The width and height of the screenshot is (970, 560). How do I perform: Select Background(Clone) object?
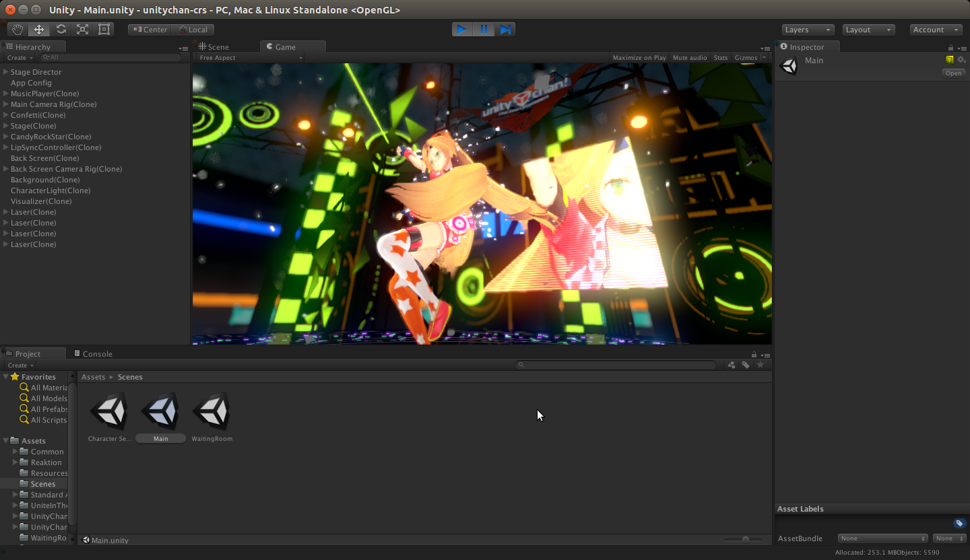(45, 180)
